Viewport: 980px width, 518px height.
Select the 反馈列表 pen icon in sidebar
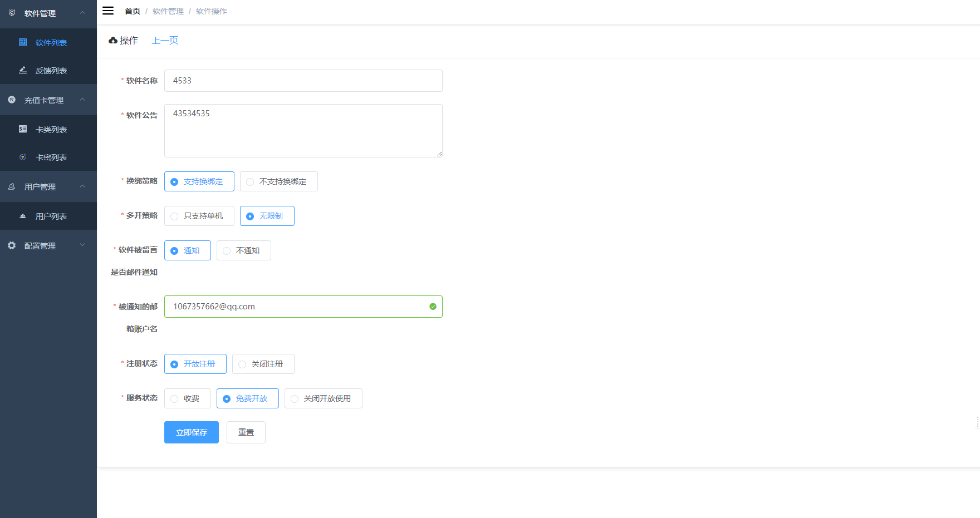pyautogui.click(x=22, y=70)
